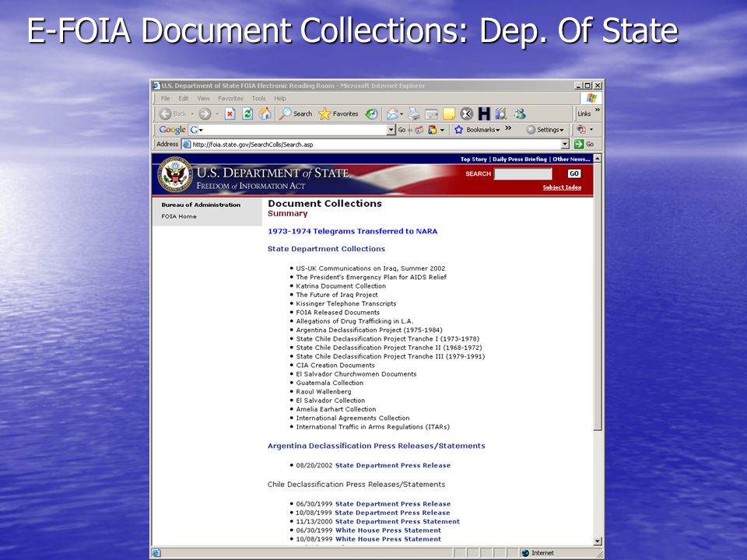Click the Daily Press Briefing link
747x560 pixels.
[520, 159]
